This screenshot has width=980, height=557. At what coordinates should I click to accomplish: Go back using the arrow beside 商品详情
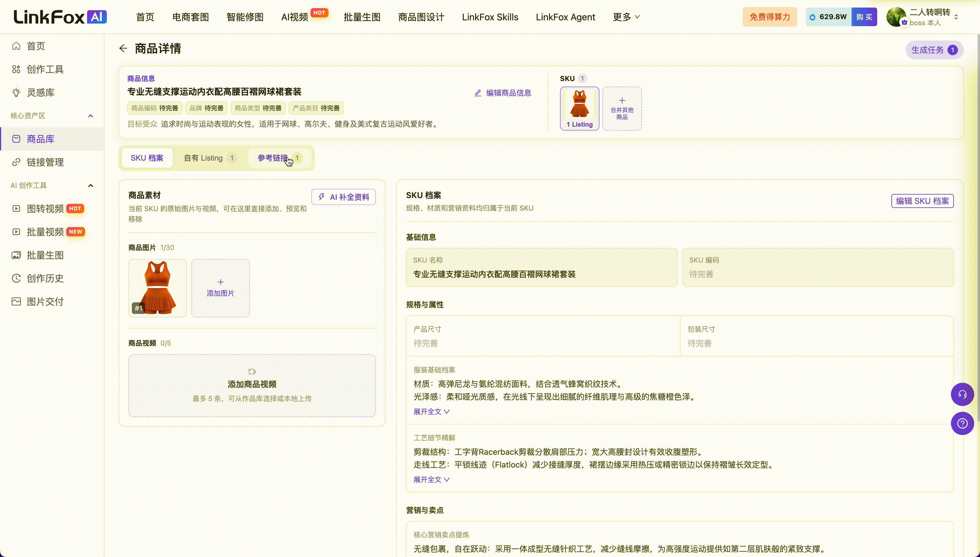[123, 48]
